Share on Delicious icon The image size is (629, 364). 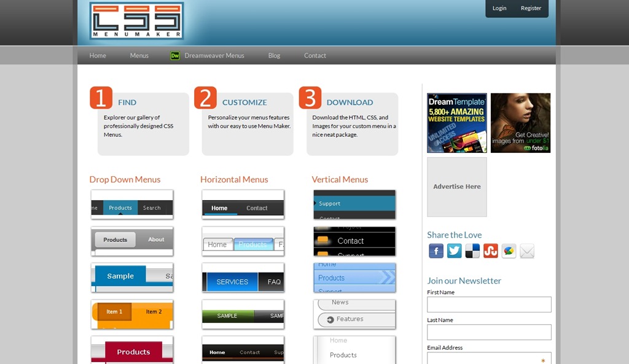472,251
